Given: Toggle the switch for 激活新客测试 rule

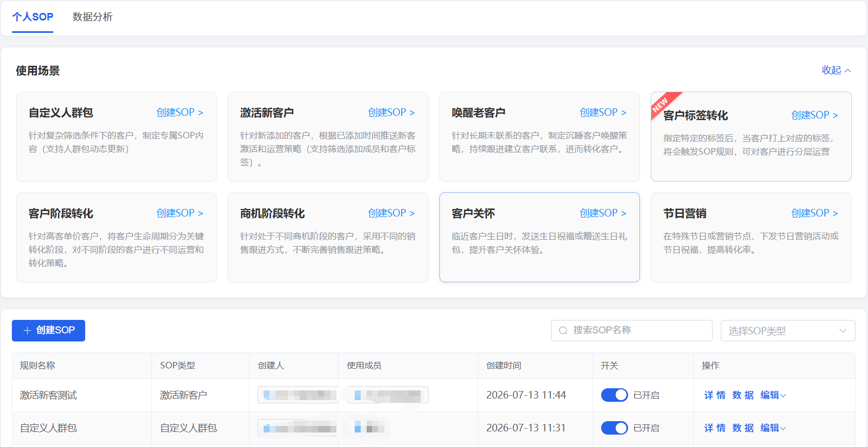Looking at the screenshot, I should [x=615, y=395].
